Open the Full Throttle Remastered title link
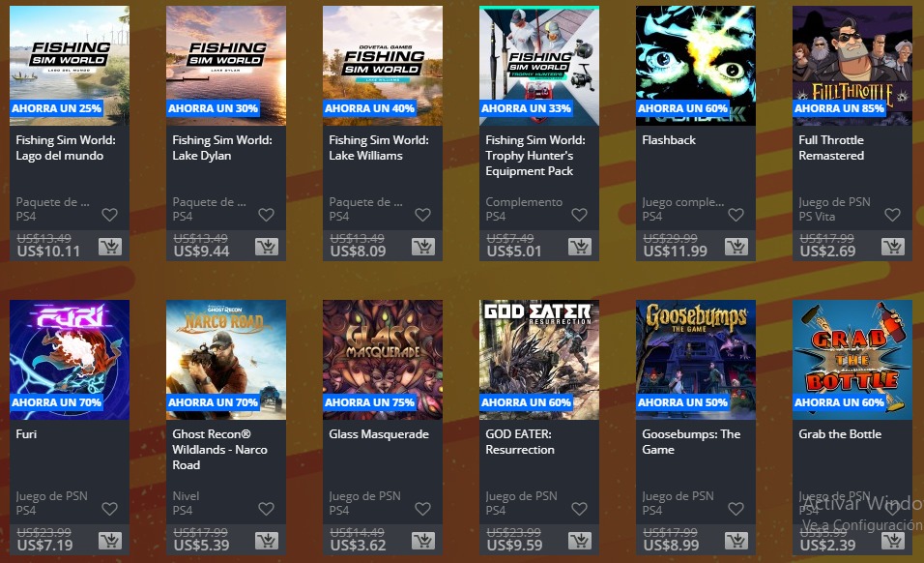Image resolution: width=924 pixels, height=563 pixels. pos(831,148)
